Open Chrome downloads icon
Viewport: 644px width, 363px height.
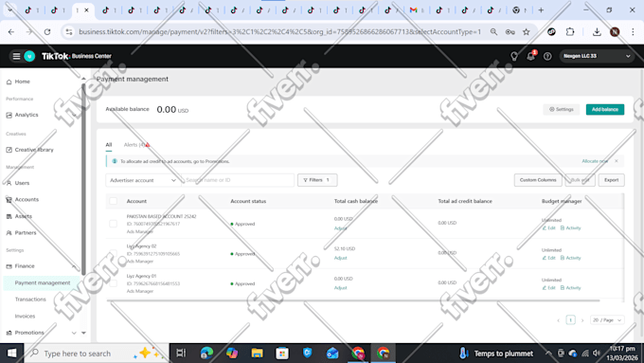[x=597, y=31]
